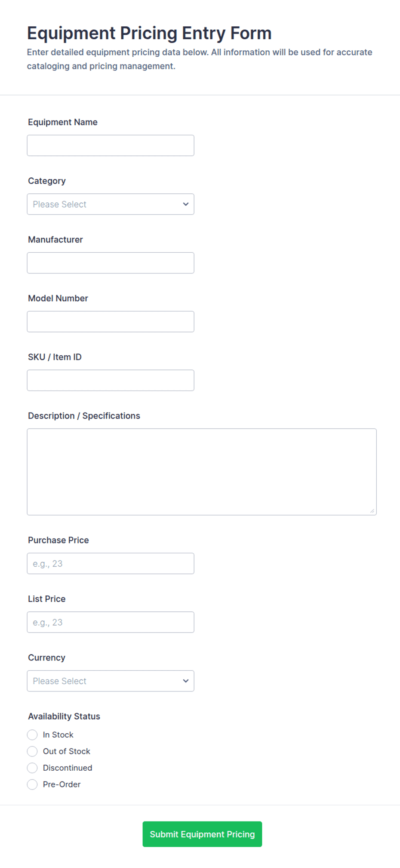Open the Currency Please Select dropdown
The width and height of the screenshot is (400, 868).
click(111, 681)
